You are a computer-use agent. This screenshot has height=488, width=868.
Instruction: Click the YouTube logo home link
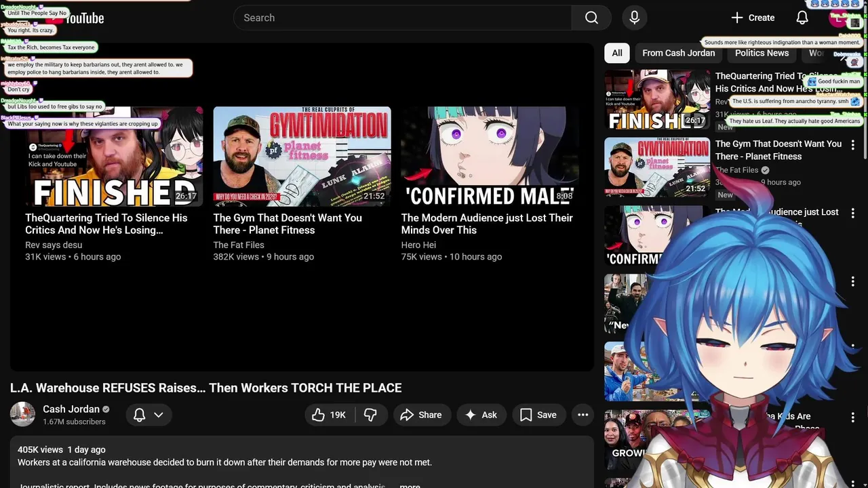75,18
